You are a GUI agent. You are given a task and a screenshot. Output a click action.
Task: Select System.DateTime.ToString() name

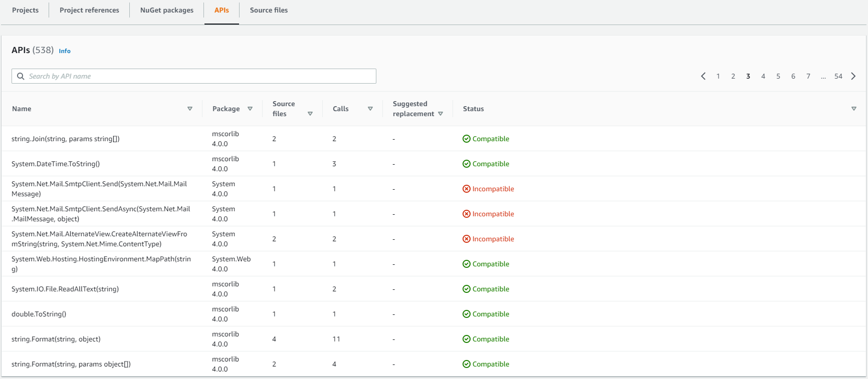coord(56,164)
